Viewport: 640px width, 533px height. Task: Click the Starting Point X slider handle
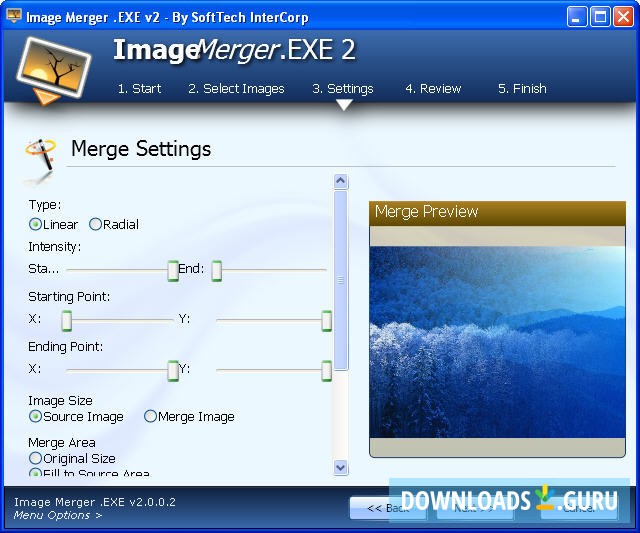(67, 321)
